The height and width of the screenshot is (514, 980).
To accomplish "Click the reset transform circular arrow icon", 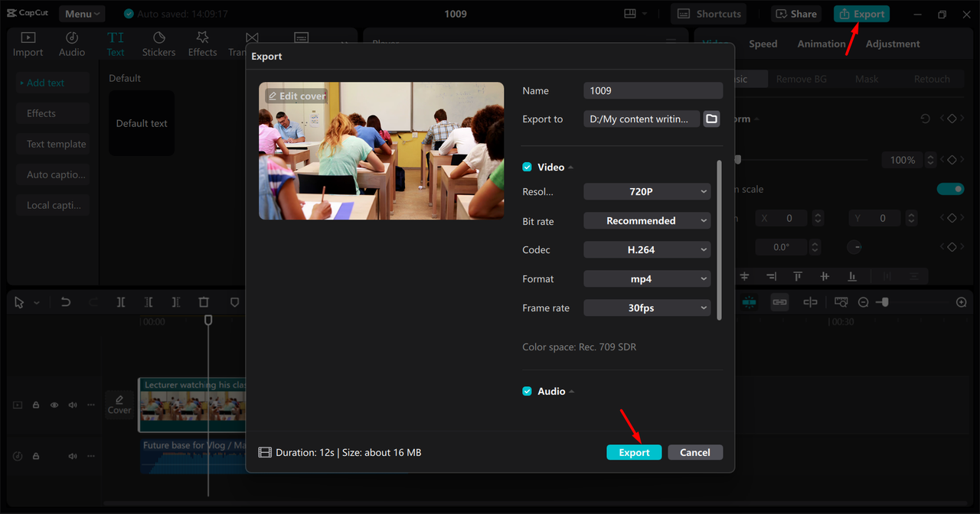I will click(925, 119).
